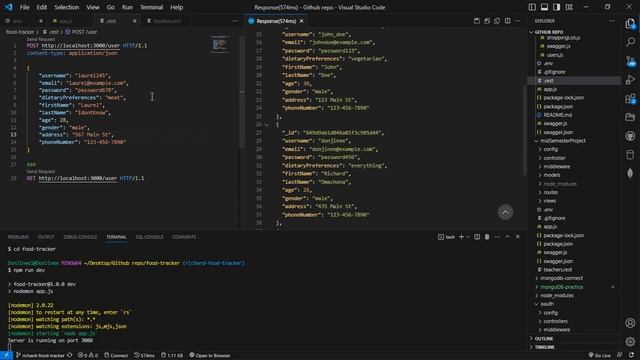Close the terminal panel
This screenshot has width=640, height=360.
click(x=518, y=237)
